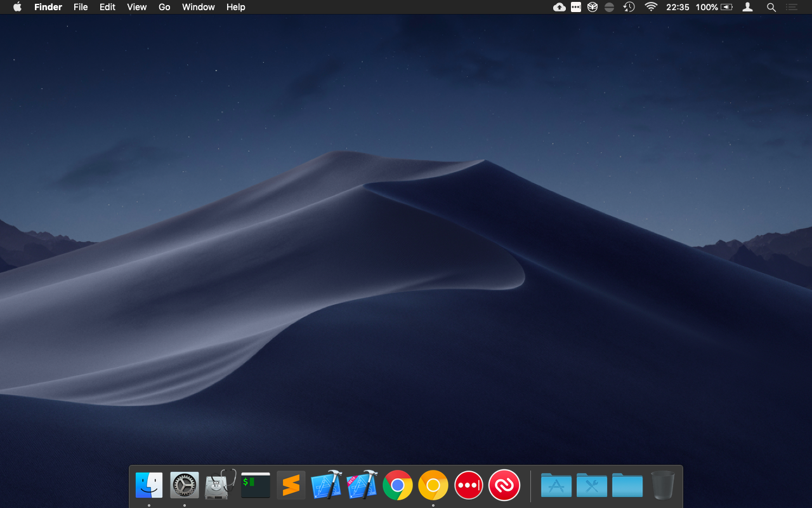The width and height of the screenshot is (812, 508).
Task: Open Spotlight search magnifier
Action: [771, 7]
